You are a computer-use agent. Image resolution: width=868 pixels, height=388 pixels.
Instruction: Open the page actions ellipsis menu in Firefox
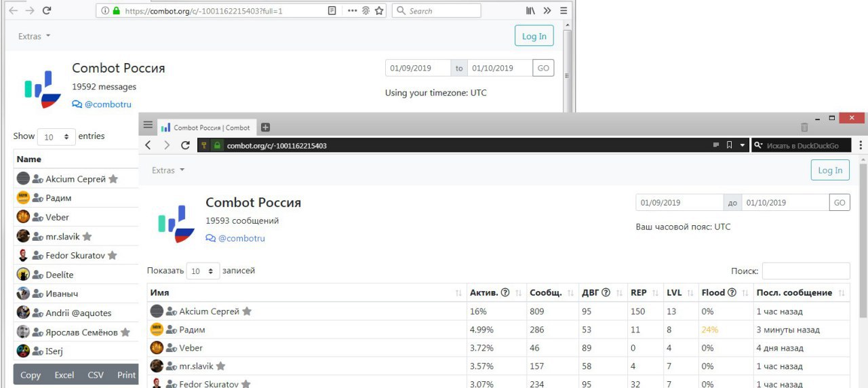coord(353,11)
